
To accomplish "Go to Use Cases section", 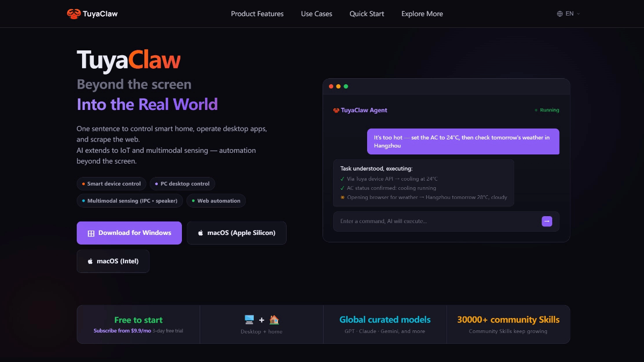I will [317, 14].
